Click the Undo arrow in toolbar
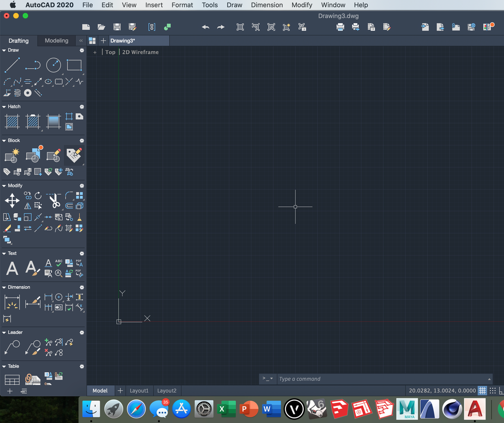The image size is (504, 423). coord(205,27)
